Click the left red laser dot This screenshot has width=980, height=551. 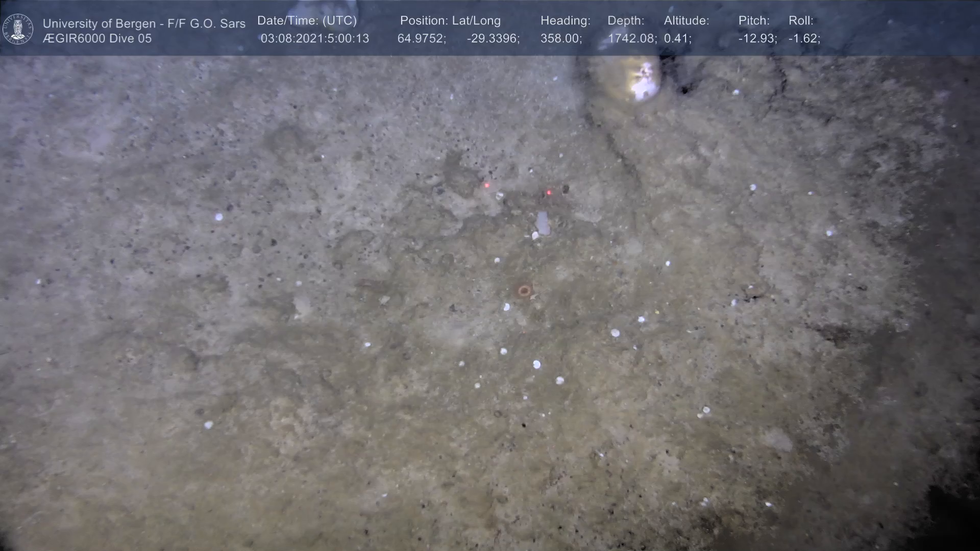pyautogui.click(x=487, y=186)
